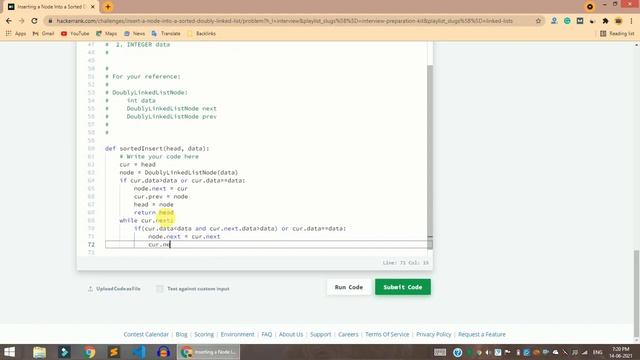Open the Scoring footer link
640x360 pixels.
204,334
